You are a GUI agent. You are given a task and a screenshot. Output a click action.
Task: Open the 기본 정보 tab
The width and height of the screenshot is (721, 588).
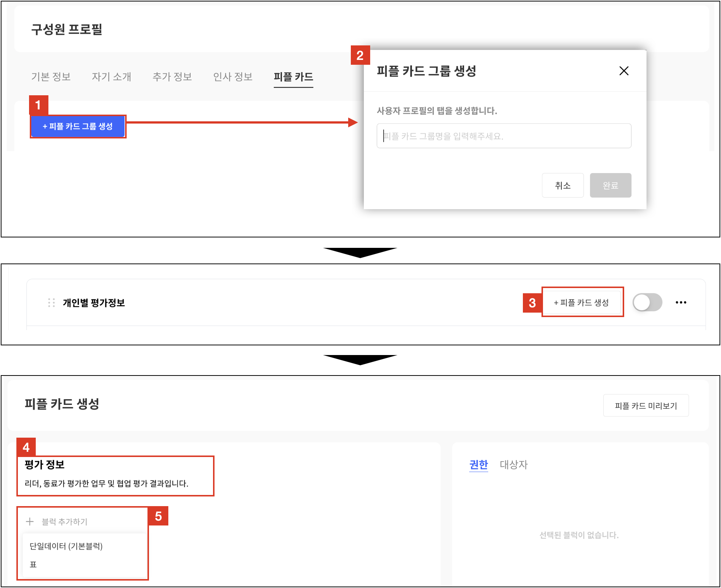pos(51,77)
